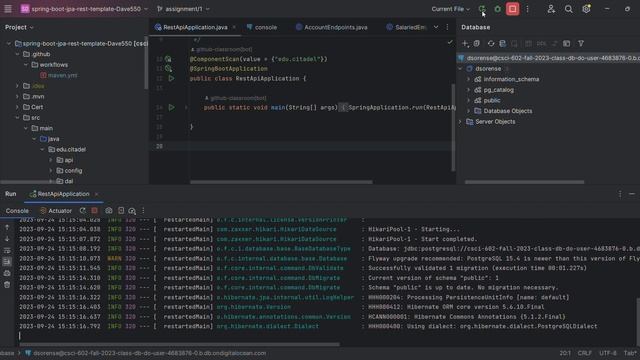640x360 pixels.
Task: Click the console horizontal scrollbar
Action: [179, 344]
